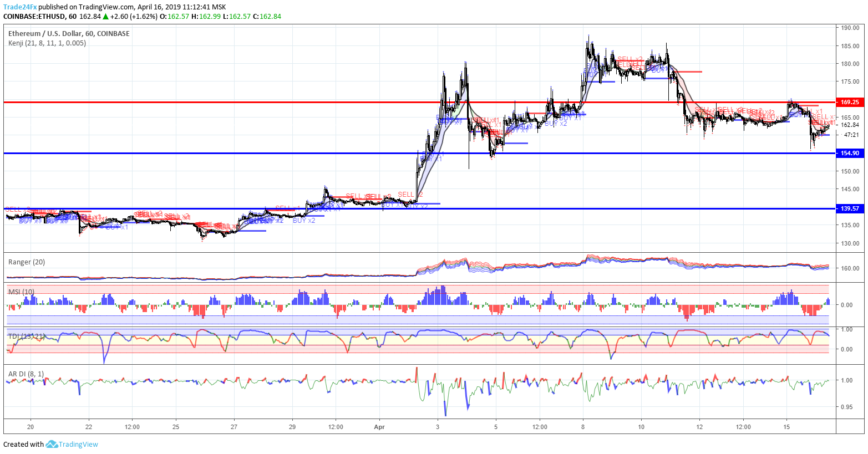The height and width of the screenshot is (454, 868).
Task: Click the date 15 on time axis
Action: pos(786,427)
